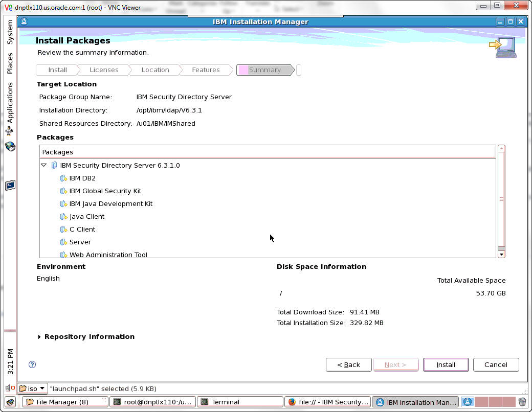Click the Web Administration Tool icon

coord(63,255)
